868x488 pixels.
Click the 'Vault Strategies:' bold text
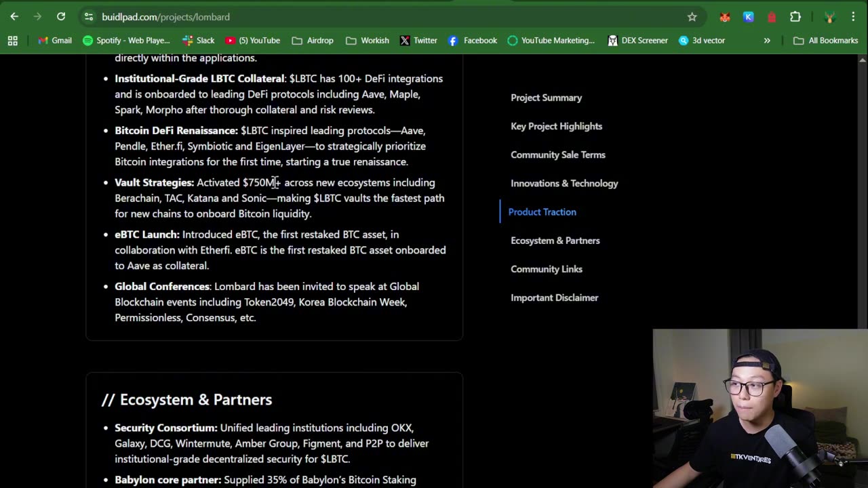(x=154, y=182)
